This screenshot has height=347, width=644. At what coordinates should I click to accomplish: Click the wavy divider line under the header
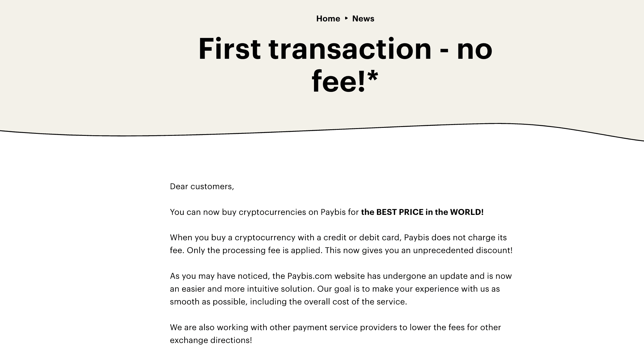[322, 132]
